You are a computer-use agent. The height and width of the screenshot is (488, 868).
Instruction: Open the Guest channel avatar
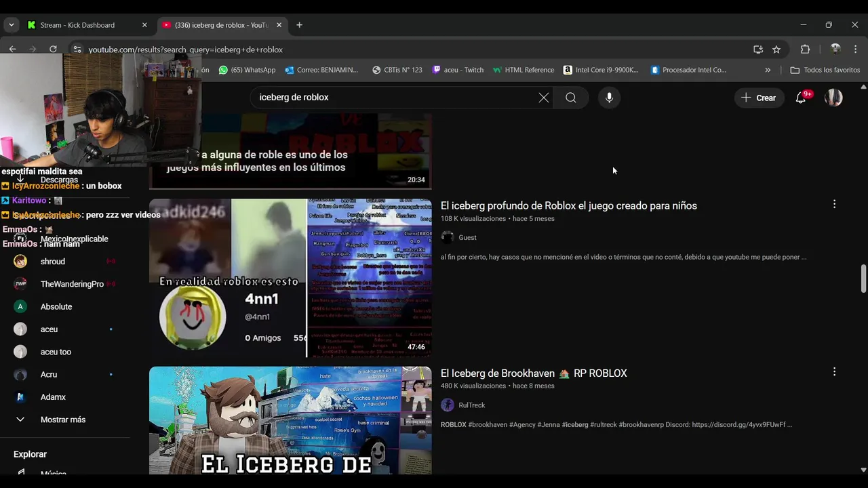coord(448,237)
